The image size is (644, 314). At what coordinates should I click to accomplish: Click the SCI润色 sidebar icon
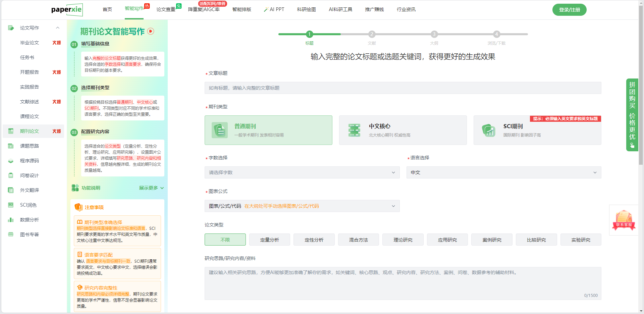point(11,205)
